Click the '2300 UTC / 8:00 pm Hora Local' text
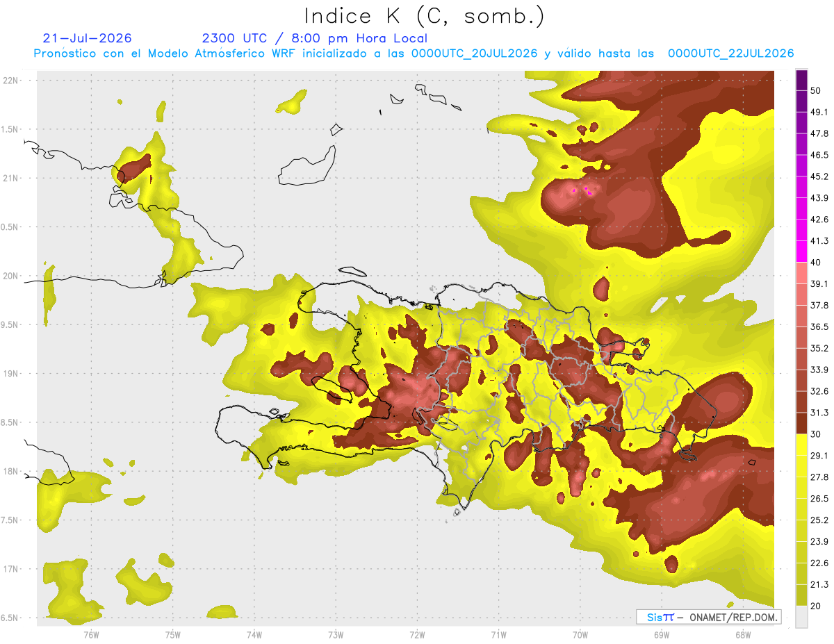The width and height of the screenshot is (834, 644). coord(314,38)
